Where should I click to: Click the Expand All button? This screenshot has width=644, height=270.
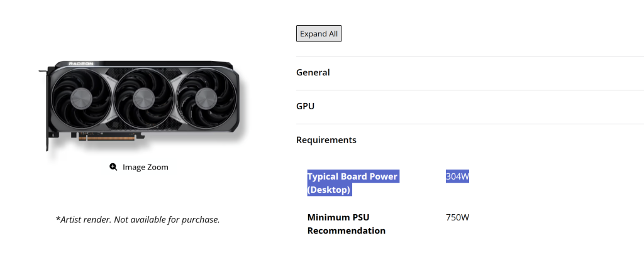coord(319,34)
